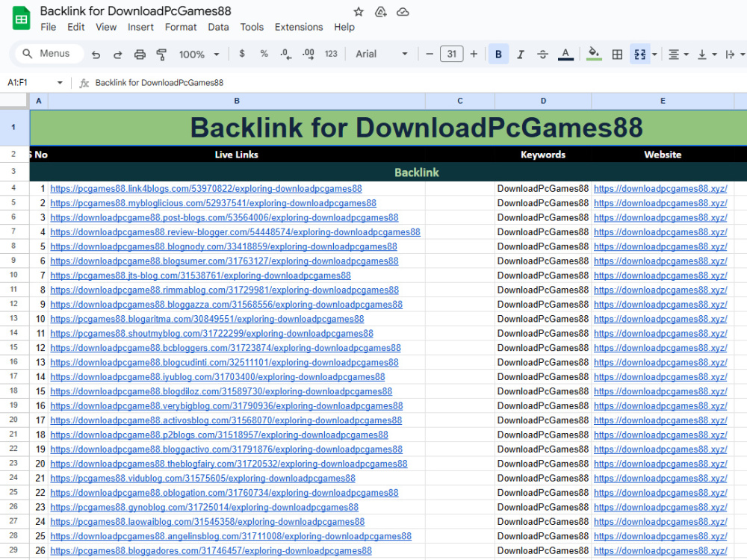
Task: Select the cell with number 13
Action: (39, 362)
